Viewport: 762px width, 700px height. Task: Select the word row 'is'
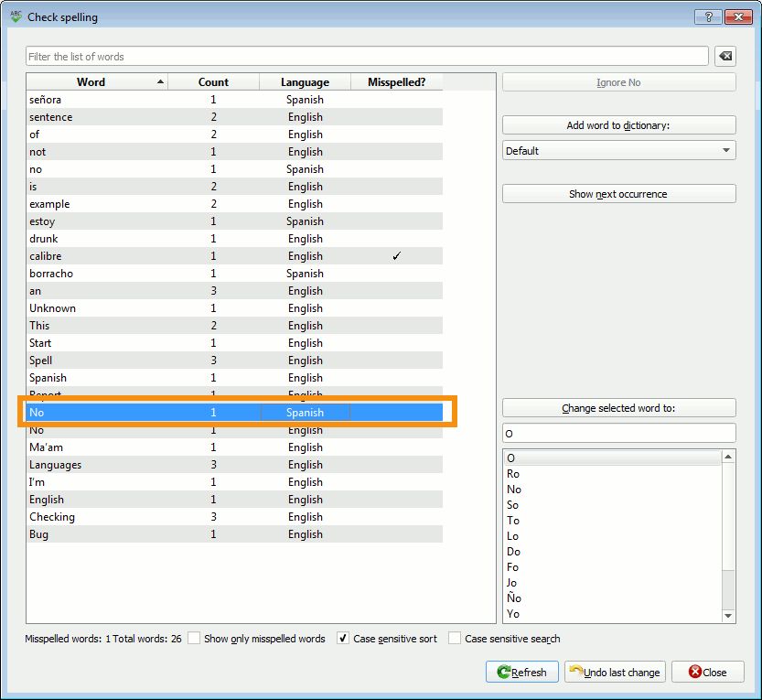click(235, 187)
